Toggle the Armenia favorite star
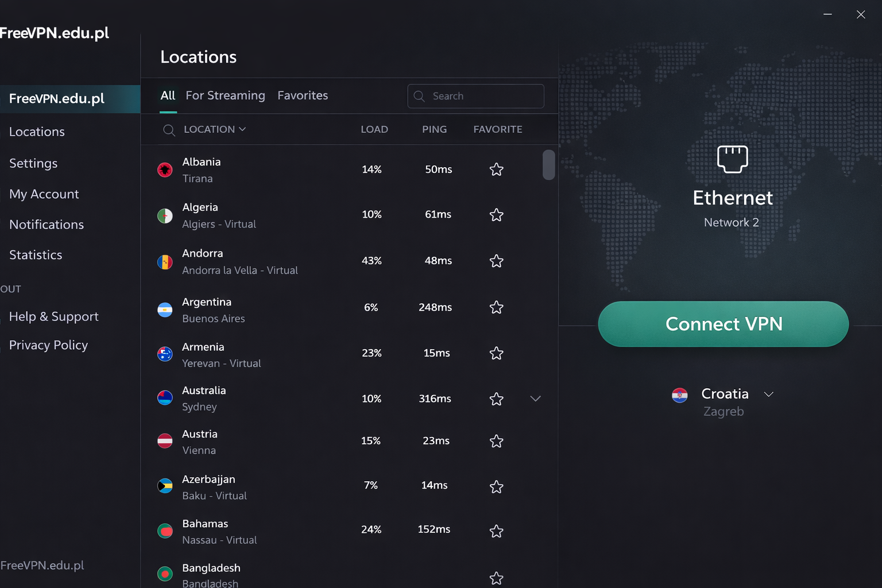Screen dimensions: 882x588 point(496,353)
